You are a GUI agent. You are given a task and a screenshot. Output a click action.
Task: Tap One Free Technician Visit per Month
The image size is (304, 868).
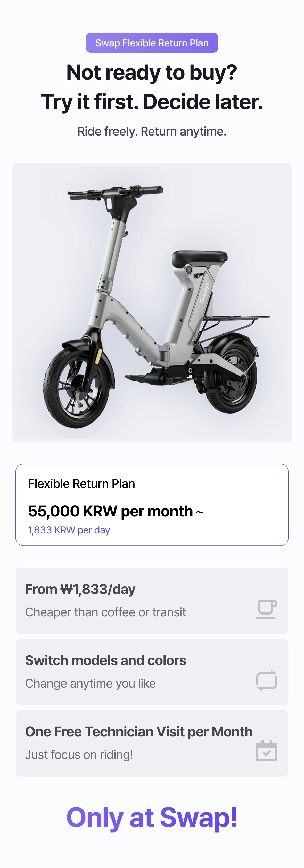coord(139,731)
